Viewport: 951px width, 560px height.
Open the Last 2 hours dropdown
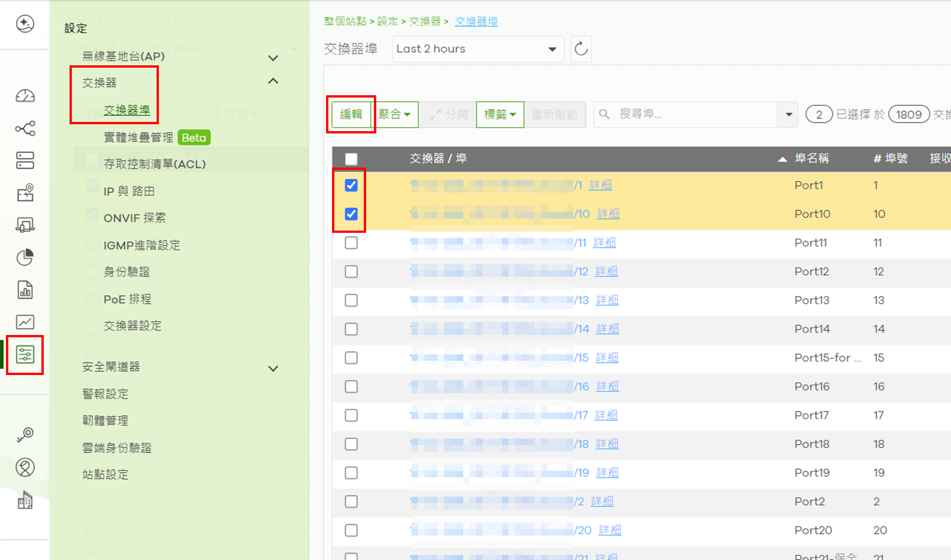pyautogui.click(x=478, y=49)
